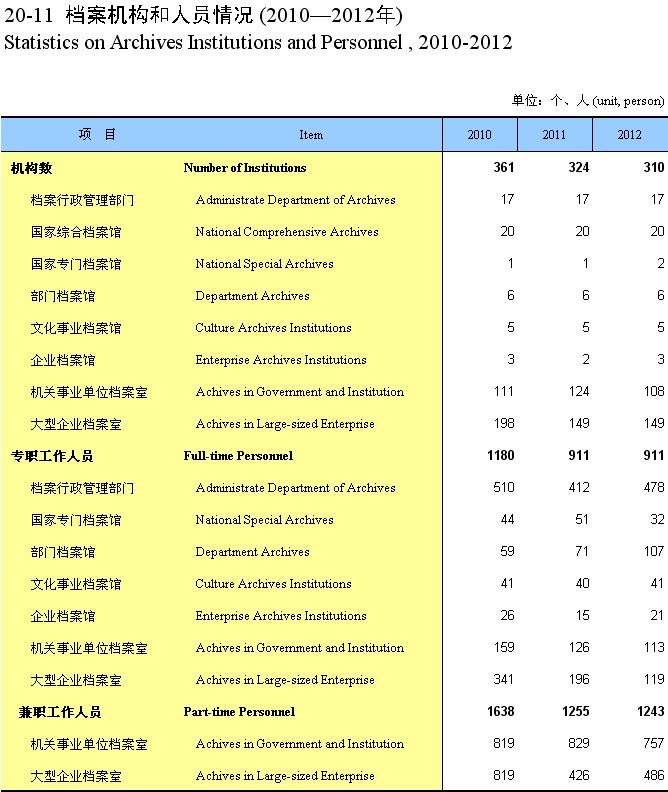Screen dimensions: 668x792
Task: Click the value 126 in the 2011 column
Action: click(x=579, y=648)
